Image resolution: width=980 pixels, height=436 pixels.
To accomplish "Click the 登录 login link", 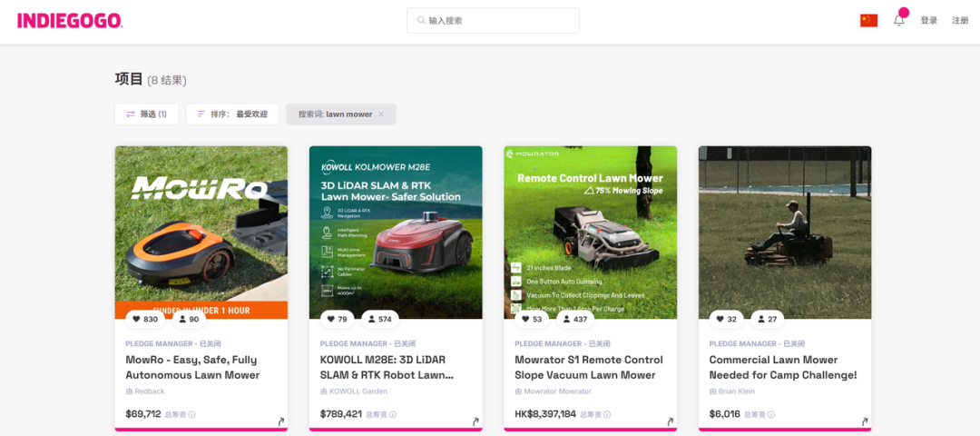I will (x=929, y=21).
